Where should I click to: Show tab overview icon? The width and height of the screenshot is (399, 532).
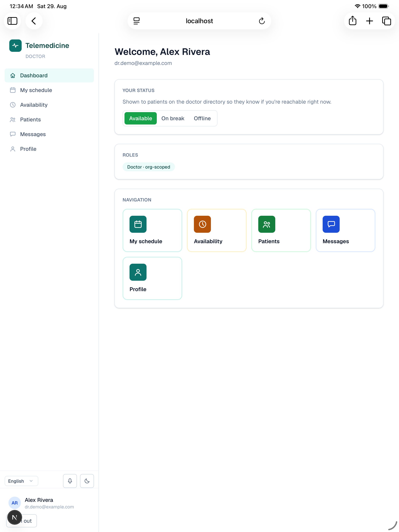(386, 21)
